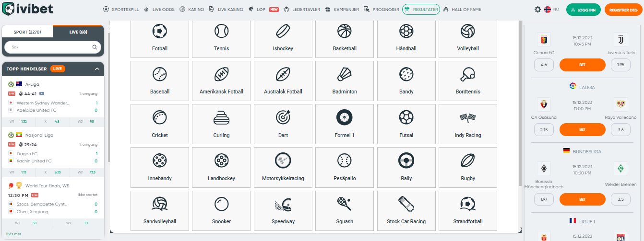Viewport: 644px width, 241px height.
Task: Choose Amerikansk Fotball tile
Action: [x=221, y=81]
